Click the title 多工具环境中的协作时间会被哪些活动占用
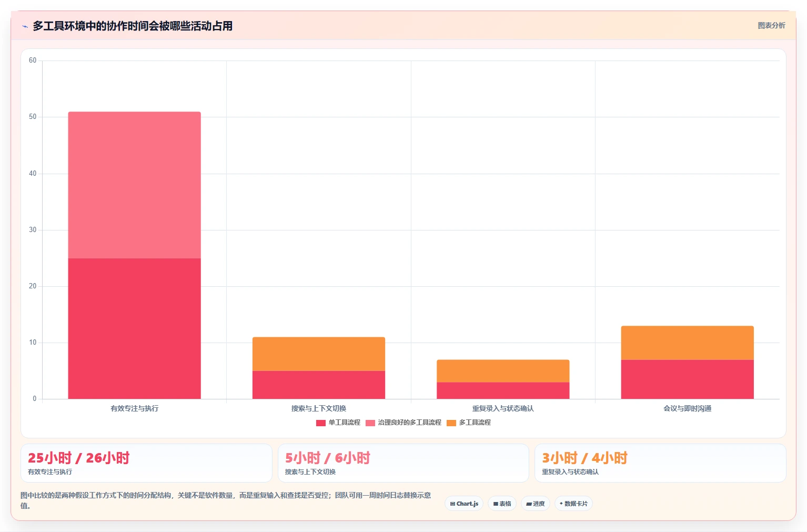 [133, 26]
